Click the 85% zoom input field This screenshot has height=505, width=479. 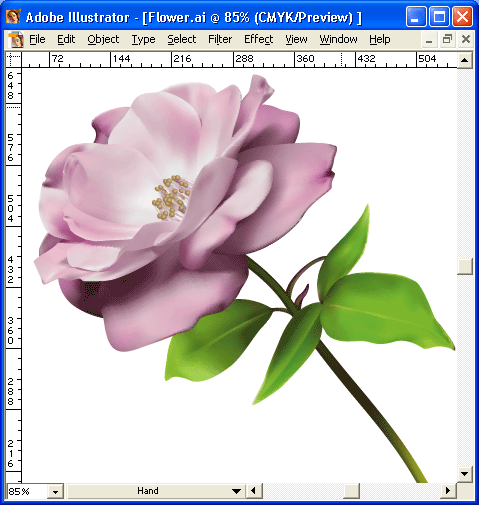point(27,491)
